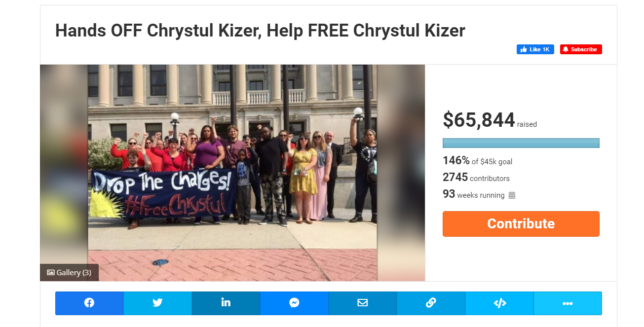The width and height of the screenshot is (644, 327).
Task: Open the Gallery (3) overlay
Action: (69, 272)
